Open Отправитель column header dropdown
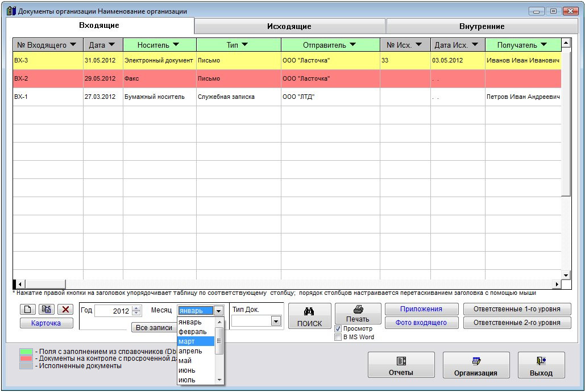The width and height of the screenshot is (585, 392). click(x=353, y=45)
